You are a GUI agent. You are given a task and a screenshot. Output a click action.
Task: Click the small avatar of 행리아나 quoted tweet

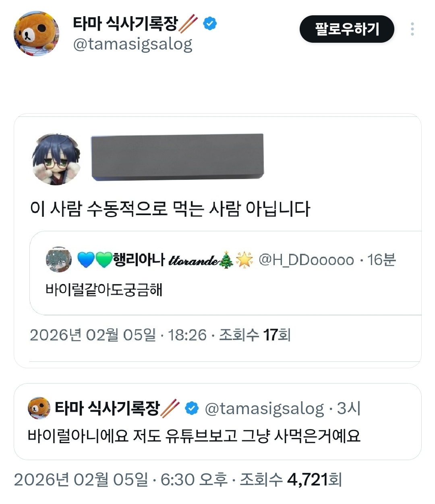59,260
